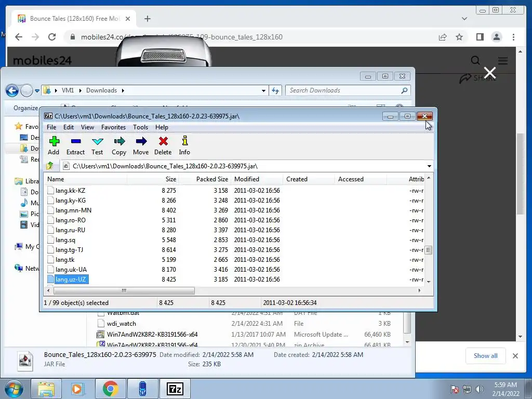Click the Copy toolbar icon in 7-Zip
The height and width of the screenshot is (399, 532).
[x=119, y=145]
